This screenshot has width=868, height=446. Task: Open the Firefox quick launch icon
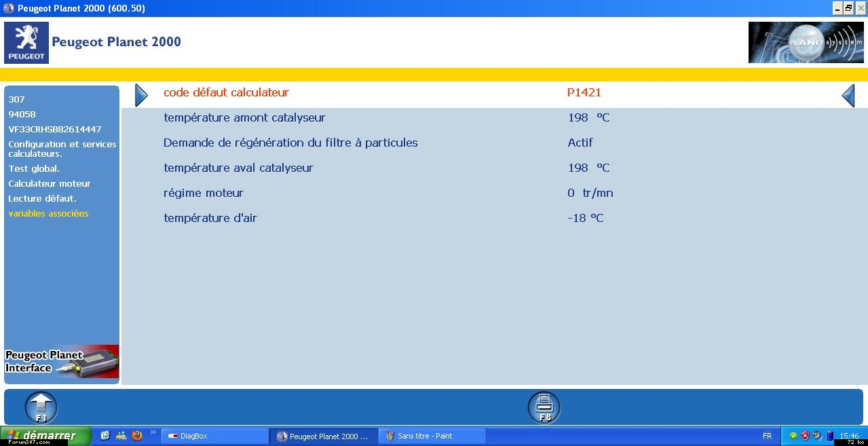137,436
